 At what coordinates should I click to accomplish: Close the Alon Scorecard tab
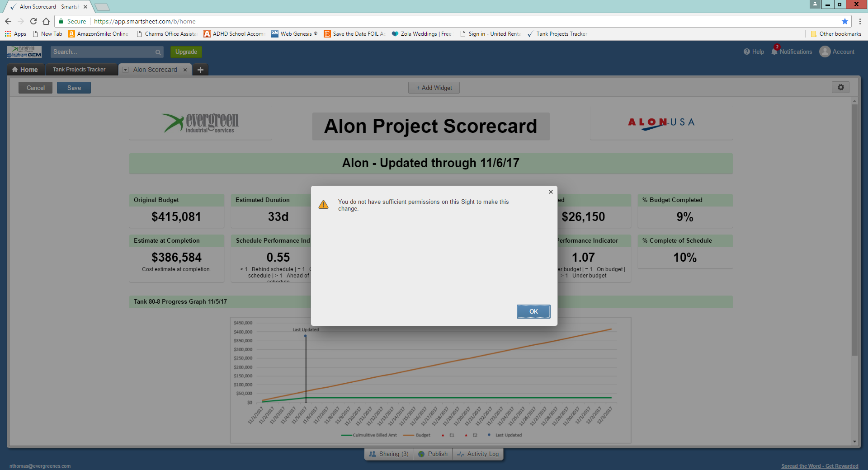[x=185, y=70]
